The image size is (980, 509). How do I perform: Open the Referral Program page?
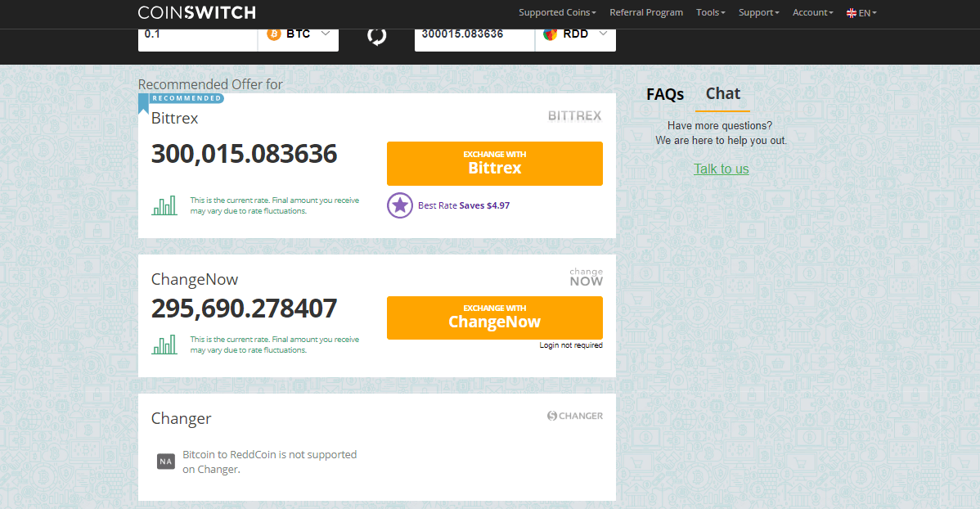click(x=646, y=12)
